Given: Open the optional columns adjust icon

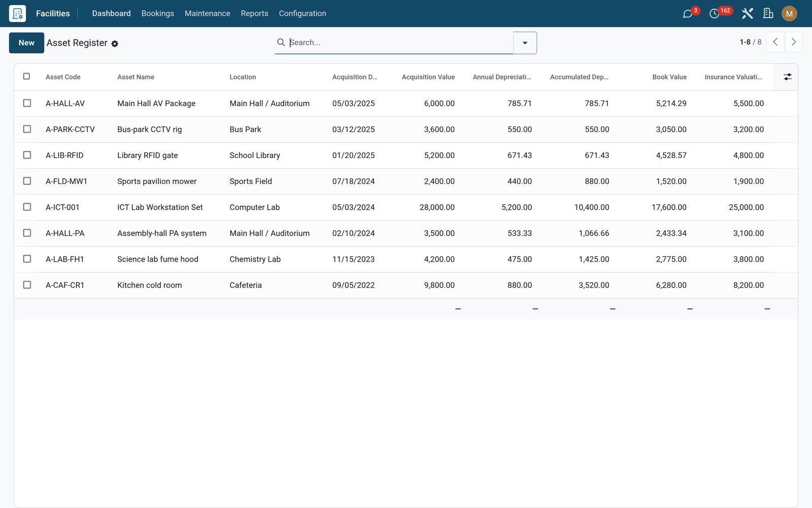Looking at the screenshot, I should click(x=787, y=77).
